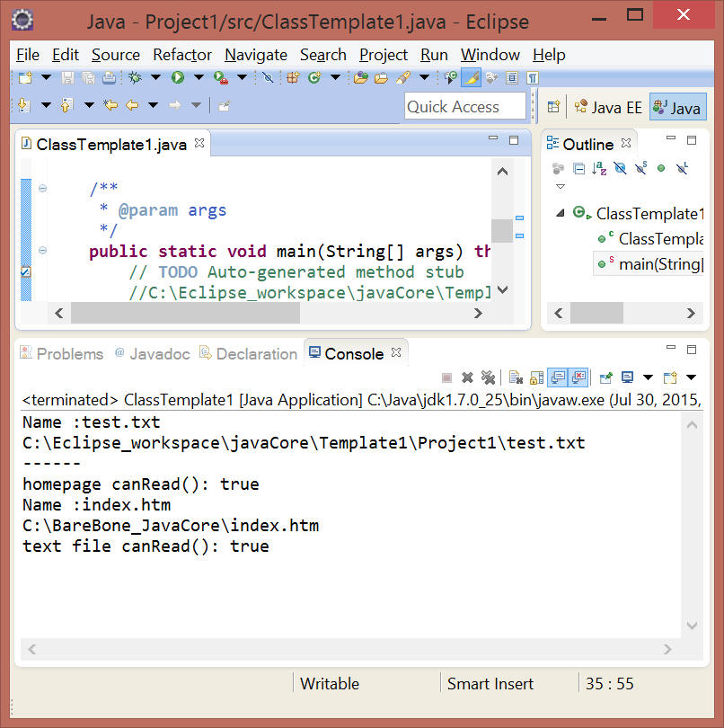Image resolution: width=724 pixels, height=728 pixels.
Task: Click the Run Last Tool external tools icon
Action: [221, 77]
